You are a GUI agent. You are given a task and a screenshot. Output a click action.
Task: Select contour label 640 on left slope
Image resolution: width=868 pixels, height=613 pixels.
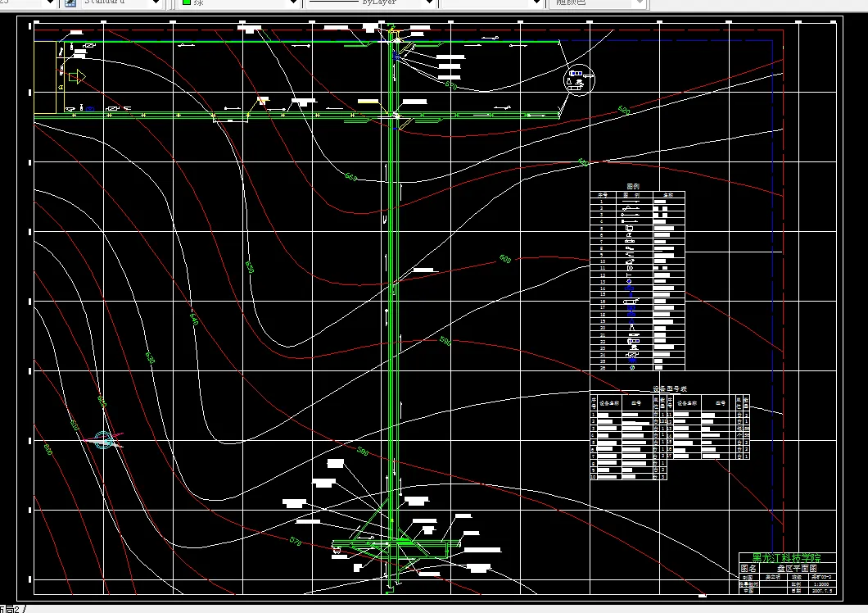click(x=194, y=320)
